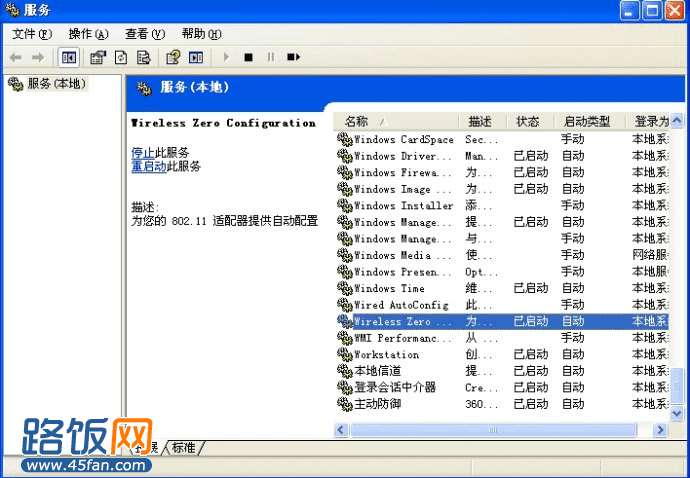Open the 操作(A) menu
690x478 pixels.
(88, 34)
